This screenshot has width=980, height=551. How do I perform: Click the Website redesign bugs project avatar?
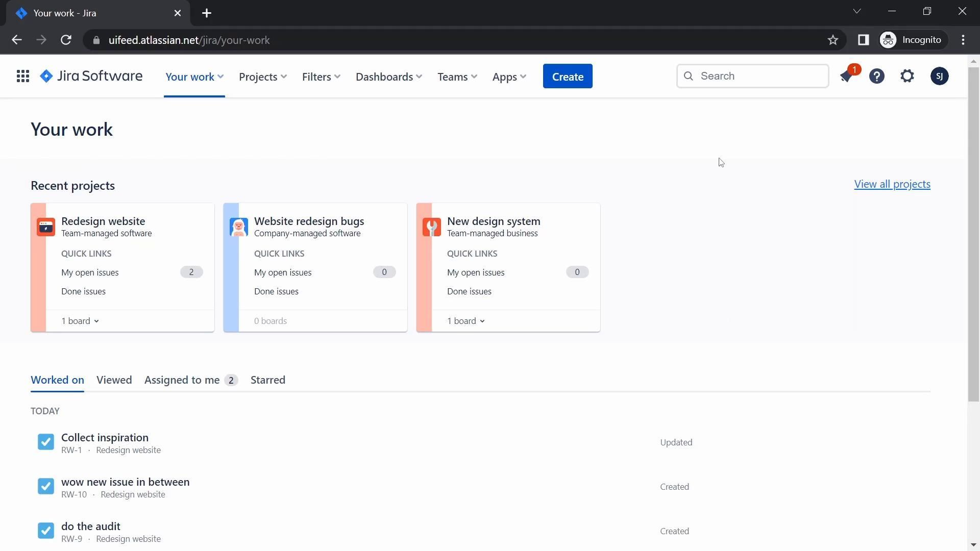point(238,227)
